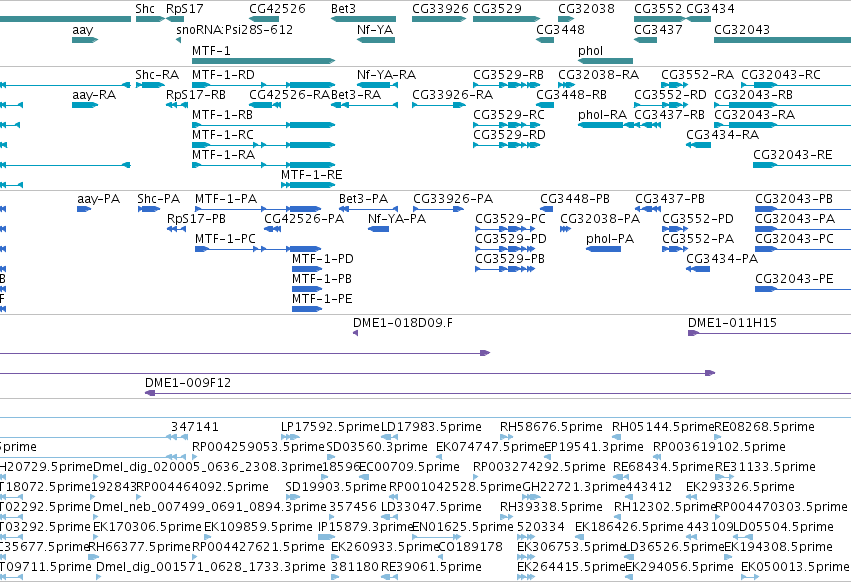851x582 pixels.
Task: Select transcript CG3552-RA
Action: point(674,85)
